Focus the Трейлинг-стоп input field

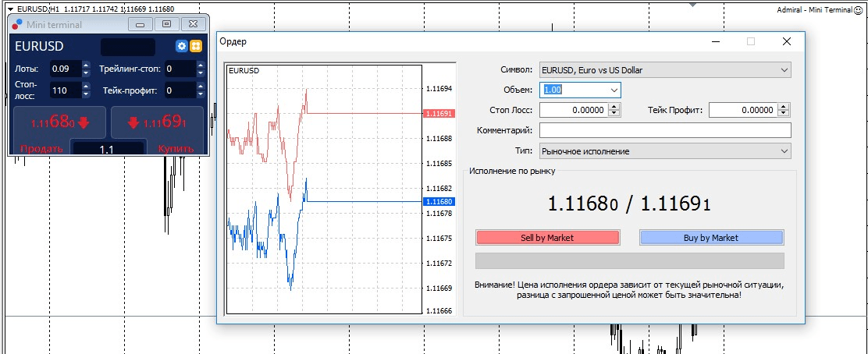click(180, 69)
